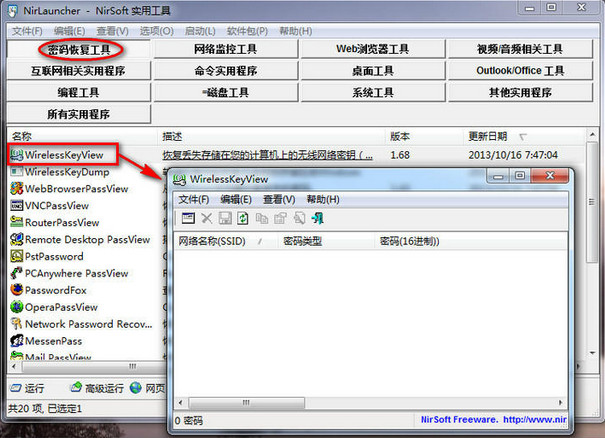Click the green Refresh toolbar icon
This screenshot has height=438, width=605.
pyautogui.click(x=242, y=218)
